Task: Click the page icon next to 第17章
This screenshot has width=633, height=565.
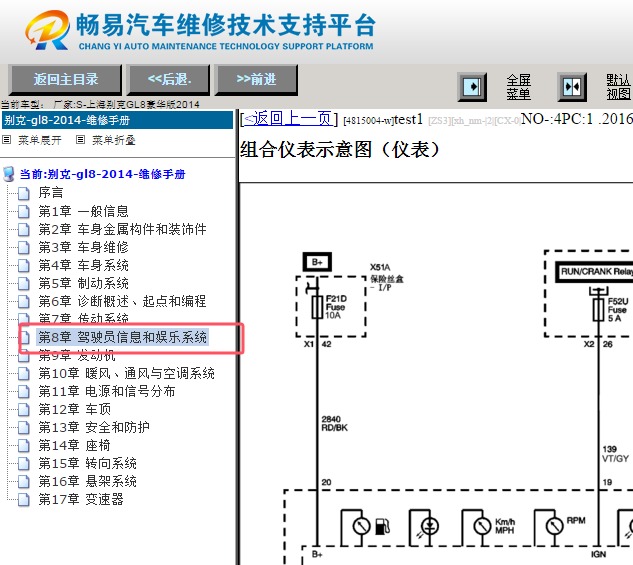Action: [24, 500]
